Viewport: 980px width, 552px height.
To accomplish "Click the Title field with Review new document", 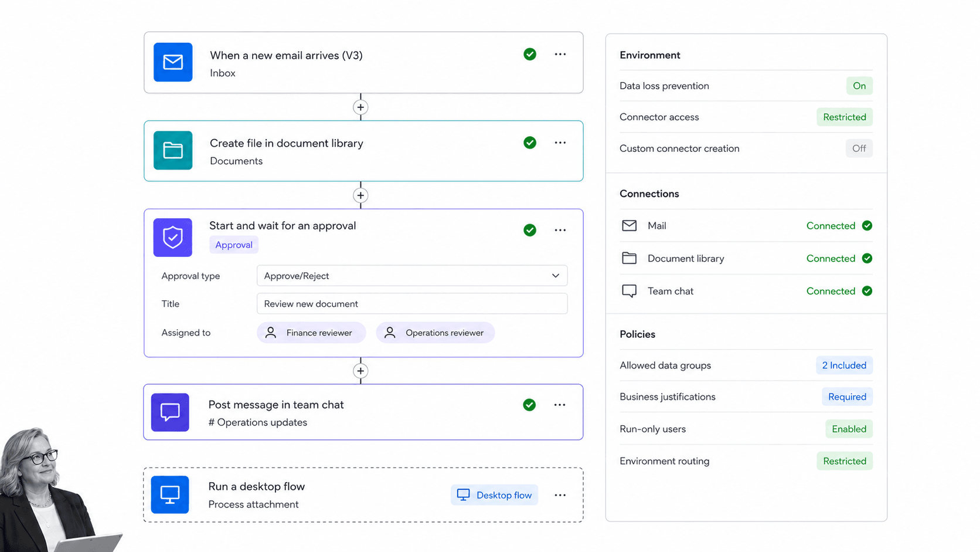I will coord(412,304).
